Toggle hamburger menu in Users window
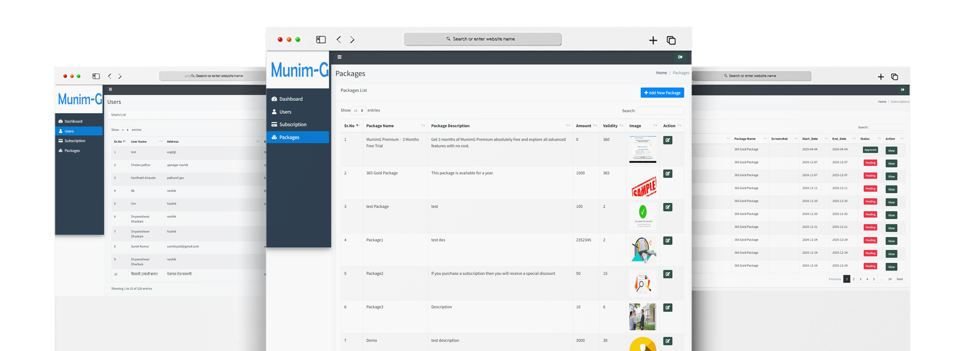 (x=110, y=89)
